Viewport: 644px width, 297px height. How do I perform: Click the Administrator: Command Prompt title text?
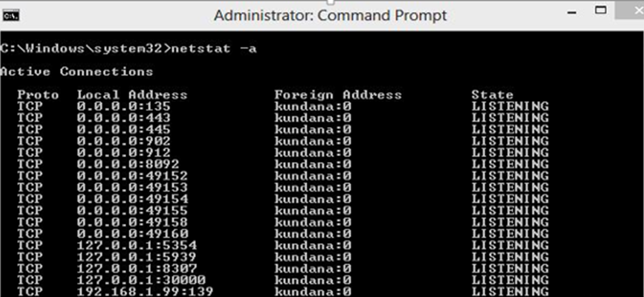pyautogui.click(x=330, y=16)
